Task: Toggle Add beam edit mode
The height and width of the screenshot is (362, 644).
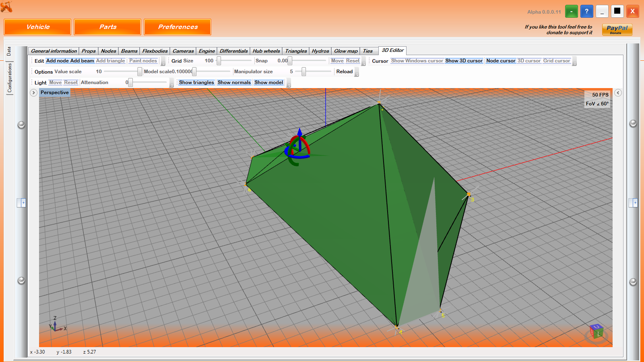Action: pos(82,61)
